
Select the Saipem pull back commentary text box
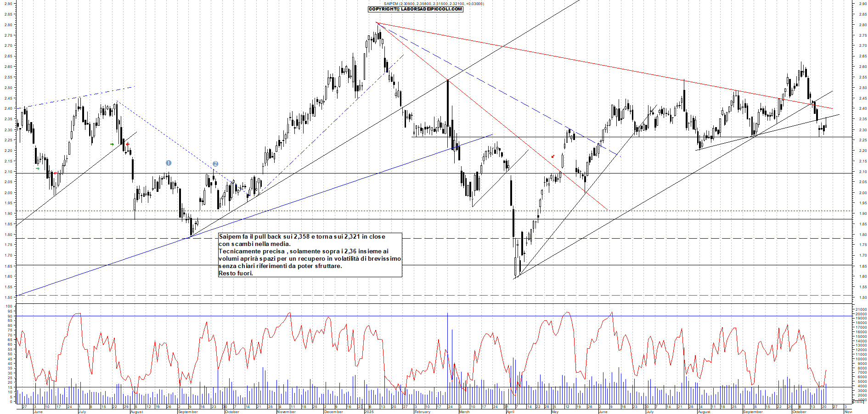point(310,255)
